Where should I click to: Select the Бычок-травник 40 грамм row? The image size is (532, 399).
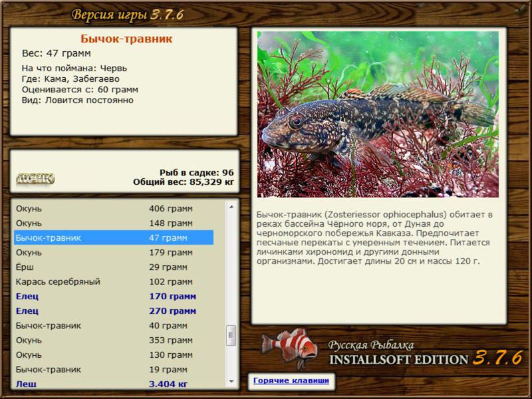pyautogui.click(x=114, y=325)
